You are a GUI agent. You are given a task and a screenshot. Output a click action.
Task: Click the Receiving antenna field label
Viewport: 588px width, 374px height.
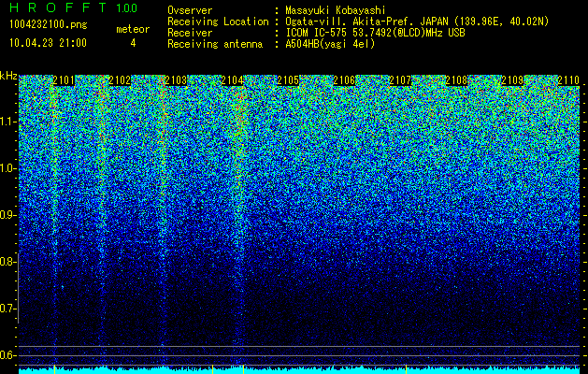(x=215, y=44)
